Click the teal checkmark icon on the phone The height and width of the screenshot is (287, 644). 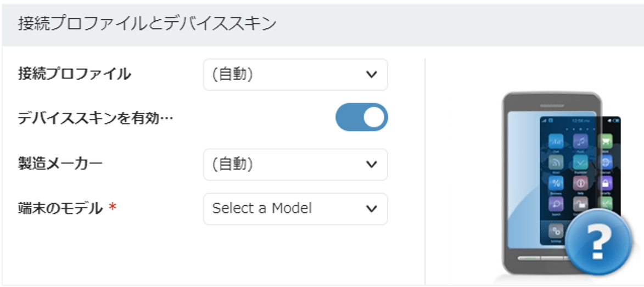[x=580, y=162]
